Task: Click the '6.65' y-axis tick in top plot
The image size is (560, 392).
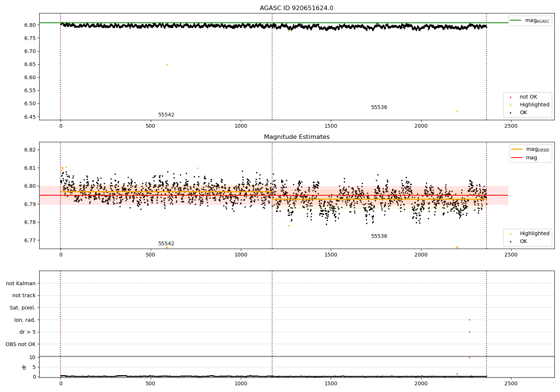Action: click(30, 65)
